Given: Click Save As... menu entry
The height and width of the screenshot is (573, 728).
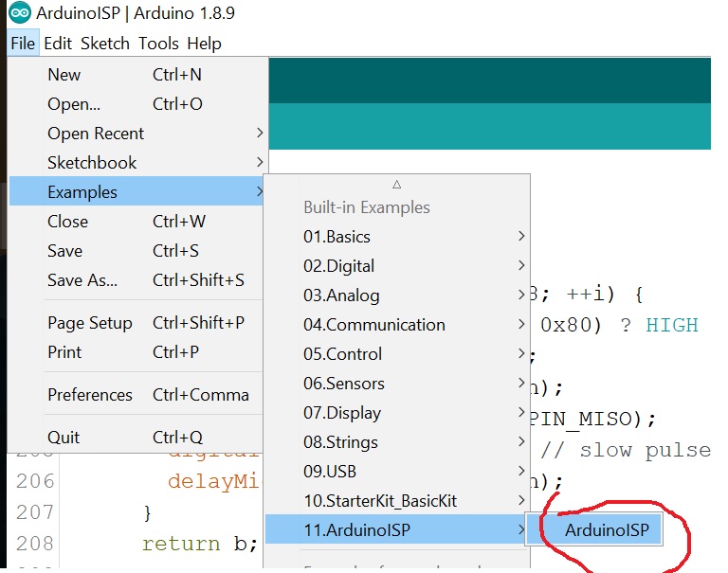Looking at the screenshot, I should pyautogui.click(x=82, y=280).
